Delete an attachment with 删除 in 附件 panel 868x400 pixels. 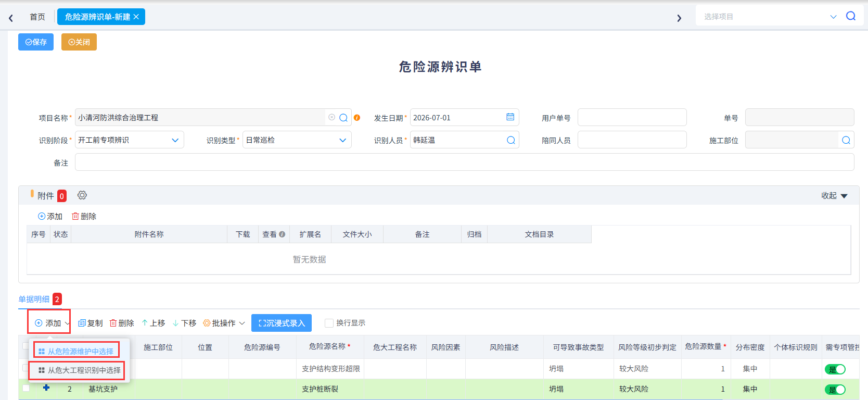84,216
